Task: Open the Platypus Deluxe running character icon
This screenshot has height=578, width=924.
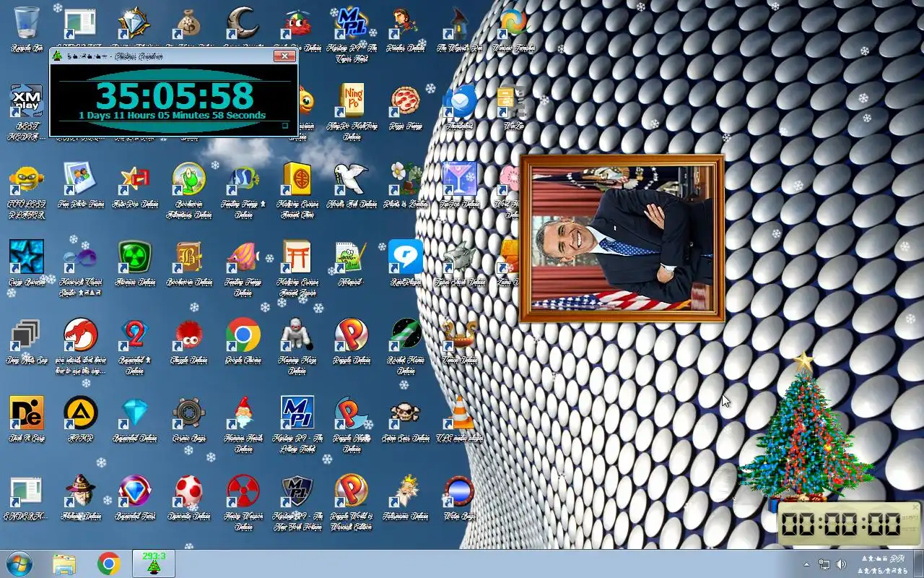Action: [406, 22]
